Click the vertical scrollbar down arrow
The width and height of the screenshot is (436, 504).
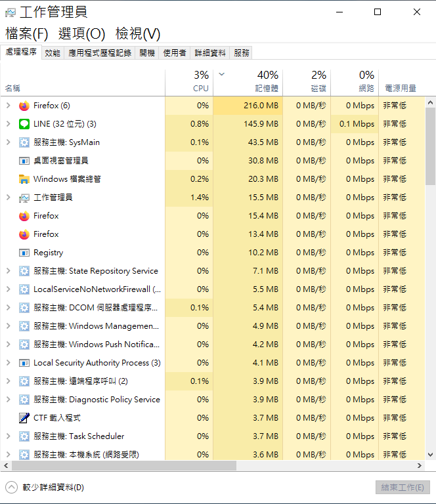pos(430,455)
